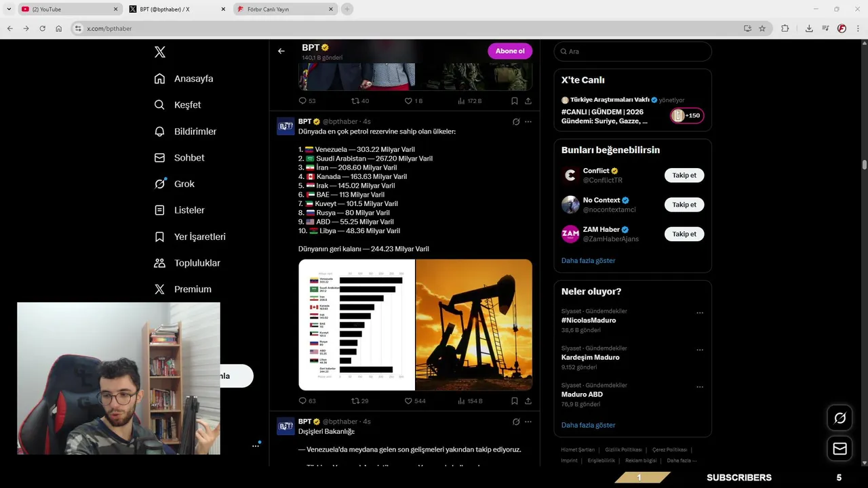Open Topluluklar communities
Image resolution: width=868 pixels, height=488 pixels.
click(x=187, y=263)
